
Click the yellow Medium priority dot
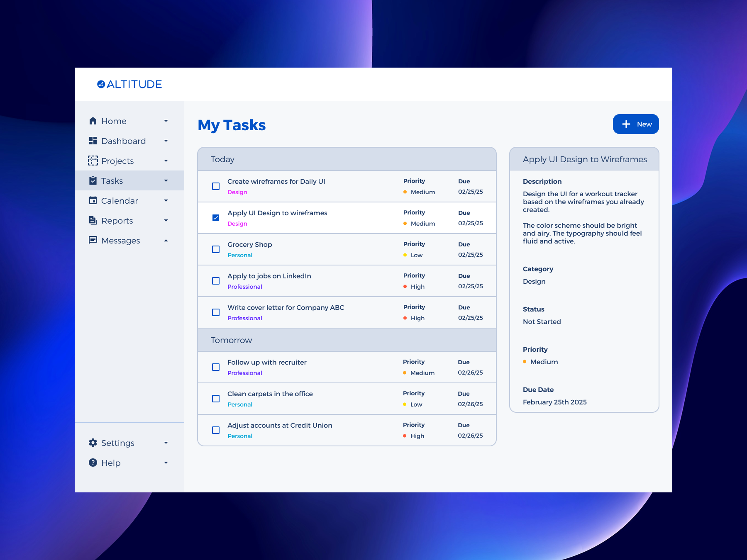pos(404,192)
